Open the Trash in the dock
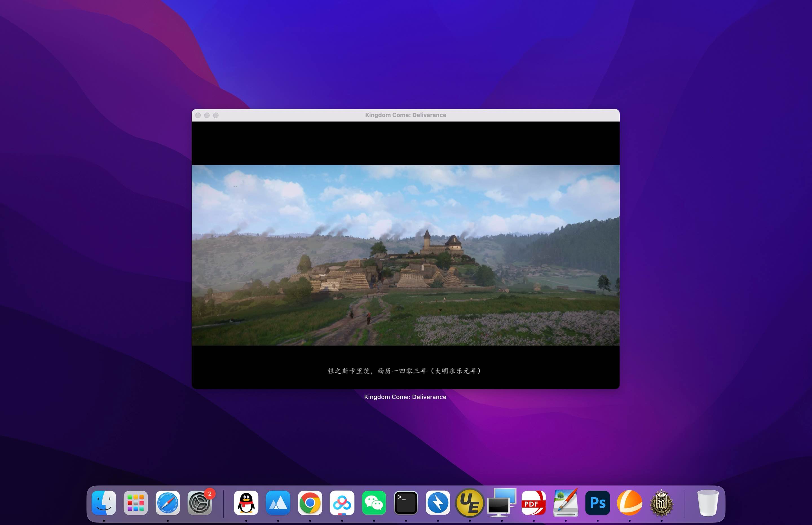 point(708,502)
